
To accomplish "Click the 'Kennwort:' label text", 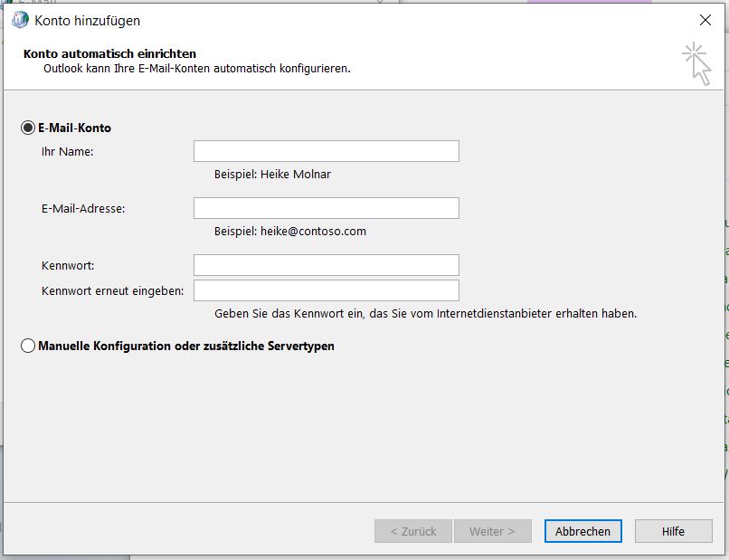I will 68,265.
